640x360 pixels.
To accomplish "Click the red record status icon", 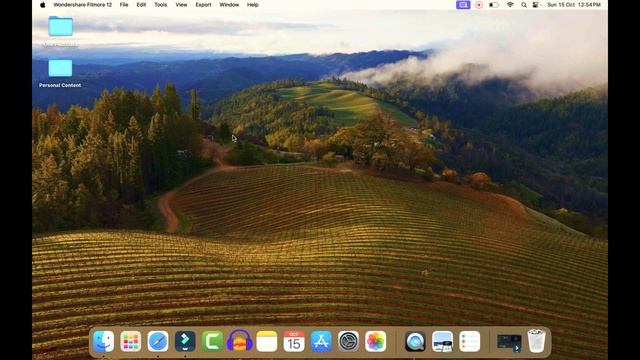I will click(479, 5).
